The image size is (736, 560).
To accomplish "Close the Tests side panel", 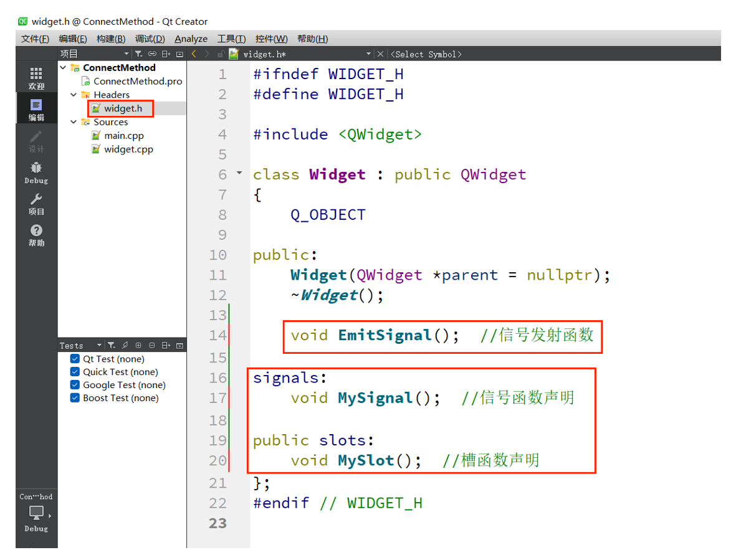I will coord(179,346).
